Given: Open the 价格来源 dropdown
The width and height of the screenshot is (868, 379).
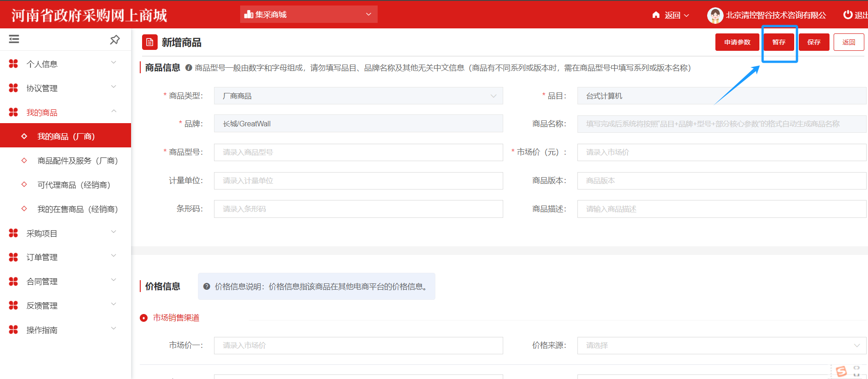Looking at the screenshot, I should pyautogui.click(x=722, y=346).
